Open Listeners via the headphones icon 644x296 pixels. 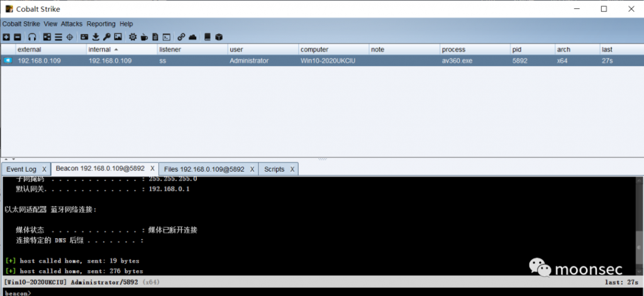[x=32, y=37]
